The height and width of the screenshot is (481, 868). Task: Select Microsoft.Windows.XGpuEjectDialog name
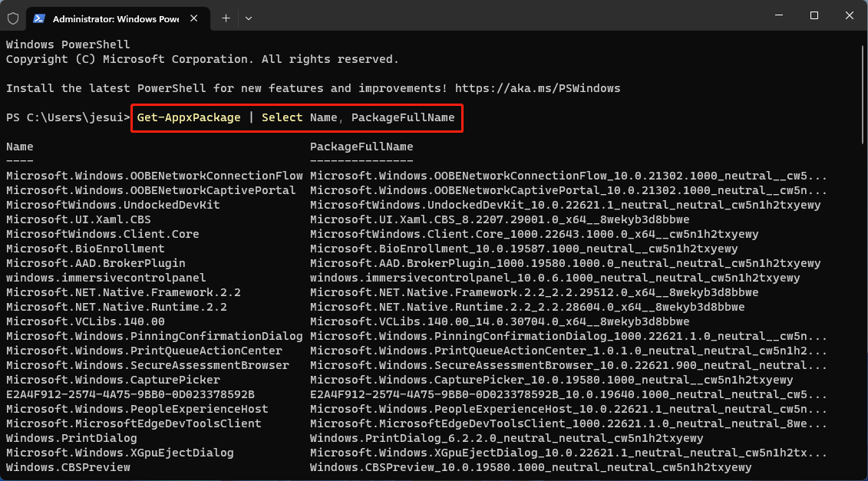[x=120, y=453]
